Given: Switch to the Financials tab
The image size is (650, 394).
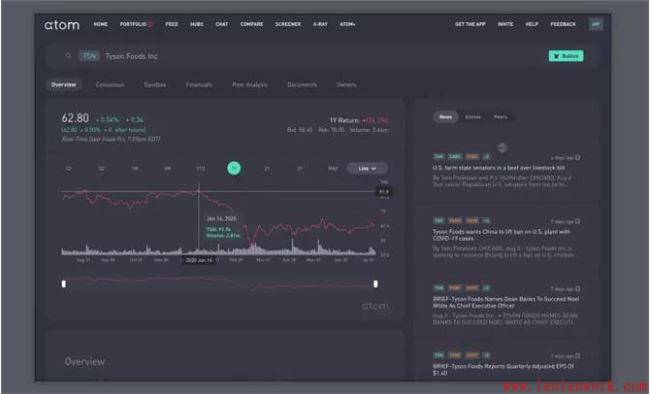Looking at the screenshot, I should (199, 85).
